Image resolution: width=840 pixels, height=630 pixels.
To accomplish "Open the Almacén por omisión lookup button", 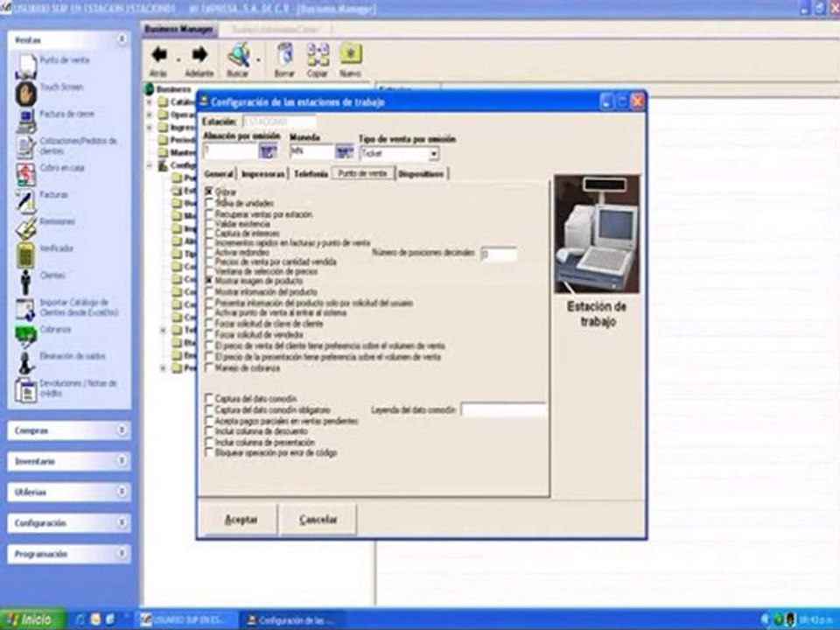I will coord(268,151).
